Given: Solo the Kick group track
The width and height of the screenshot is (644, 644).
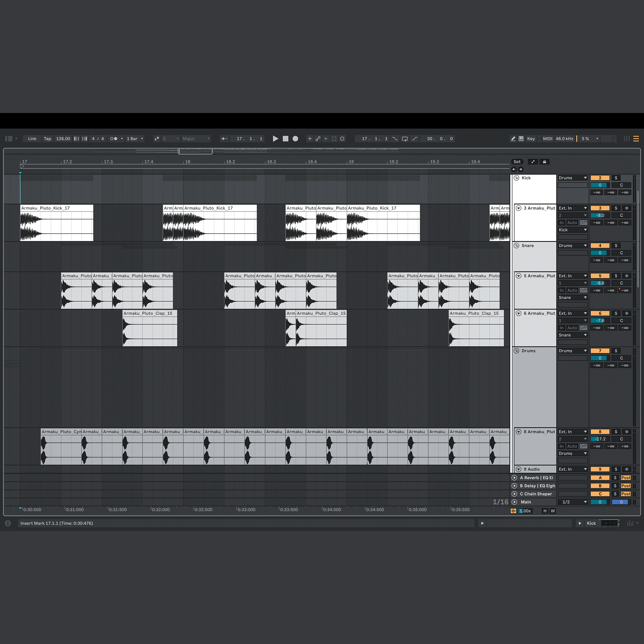Looking at the screenshot, I should (x=616, y=178).
